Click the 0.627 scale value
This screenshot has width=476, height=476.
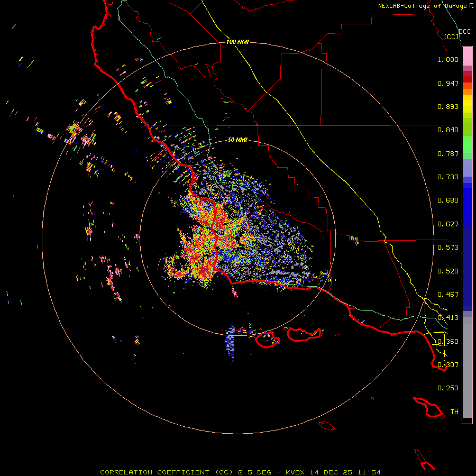pos(448,224)
